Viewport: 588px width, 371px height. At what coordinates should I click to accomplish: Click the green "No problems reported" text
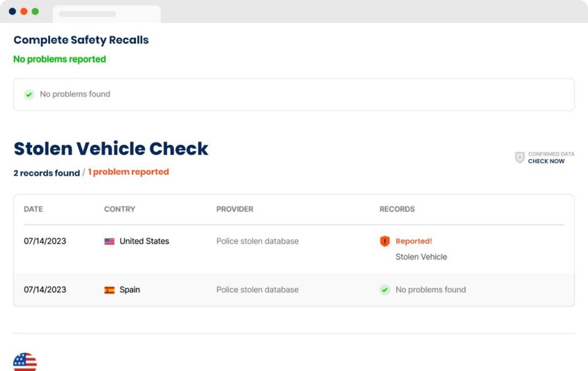point(60,59)
